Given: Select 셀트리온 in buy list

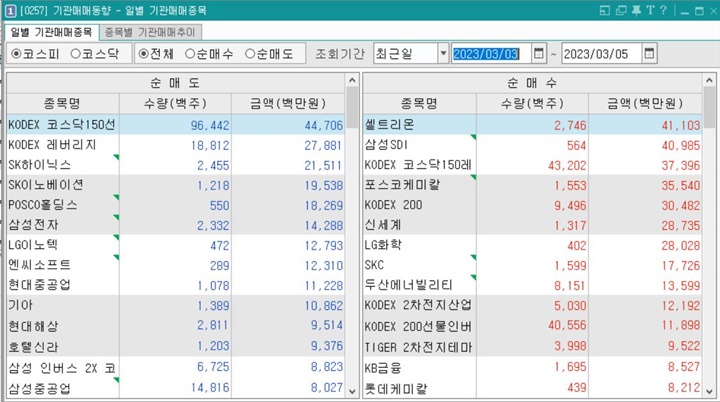Looking at the screenshot, I should tap(532, 125).
